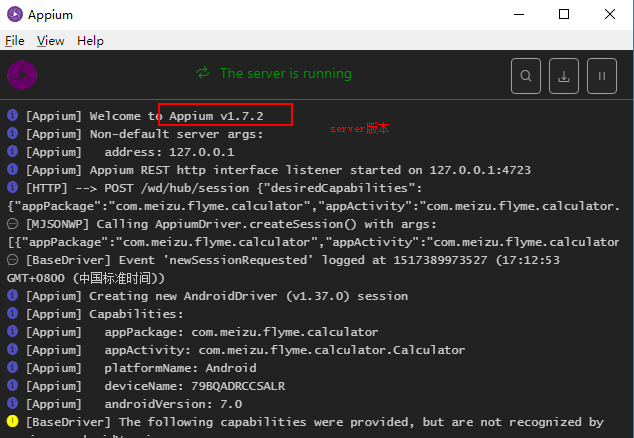Click info icon beside "Welcome to Appium v1.7.2"
Image resolution: width=634 pixels, height=438 pixels.
click(x=13, y=115)
